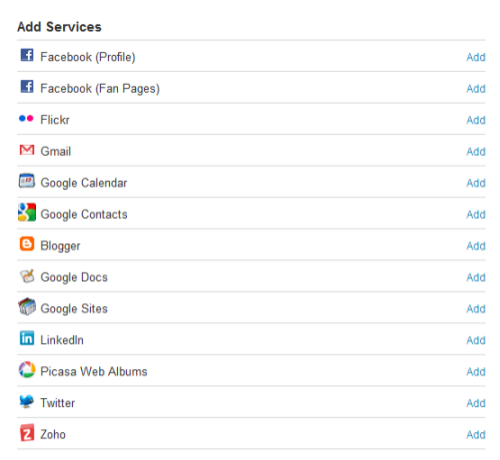This screenshot has width=500, height=460.
Task: Add the Flickr service
Action: (476, 120)
